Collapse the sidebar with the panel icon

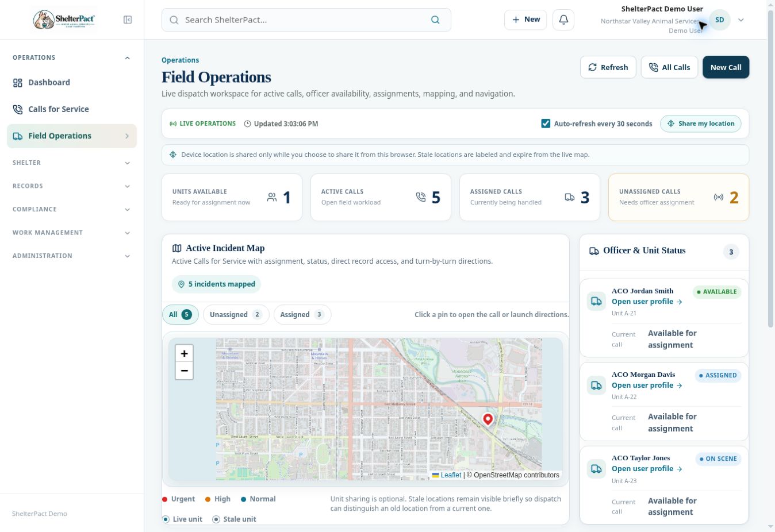tap(128, 20)
